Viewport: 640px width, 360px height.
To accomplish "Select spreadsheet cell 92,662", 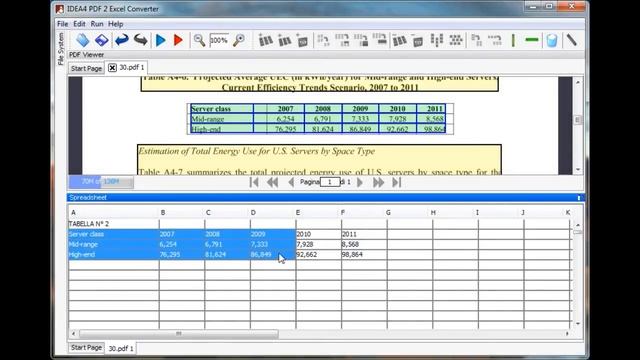I will coord(318,254).
